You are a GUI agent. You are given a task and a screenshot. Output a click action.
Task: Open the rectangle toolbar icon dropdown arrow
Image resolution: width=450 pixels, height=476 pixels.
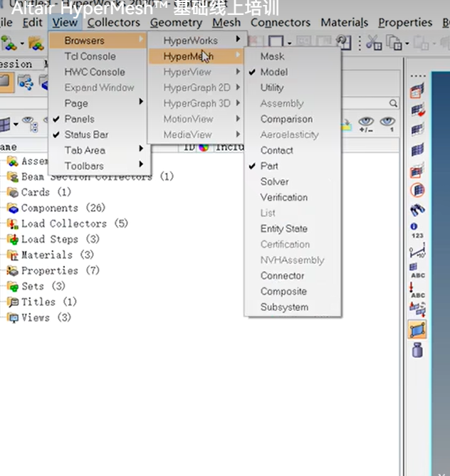[289, 43]
